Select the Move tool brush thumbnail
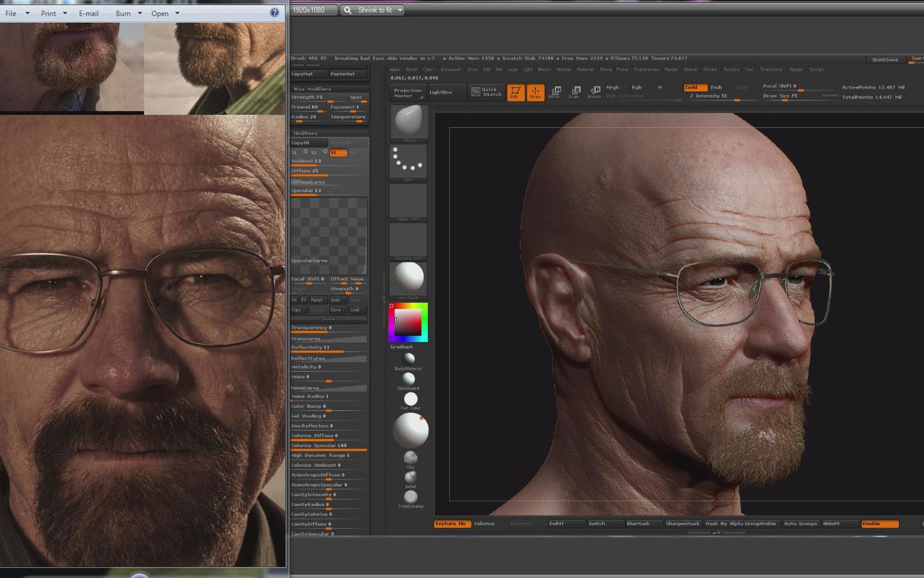The image size is (924, 578). tap(408, 121)
